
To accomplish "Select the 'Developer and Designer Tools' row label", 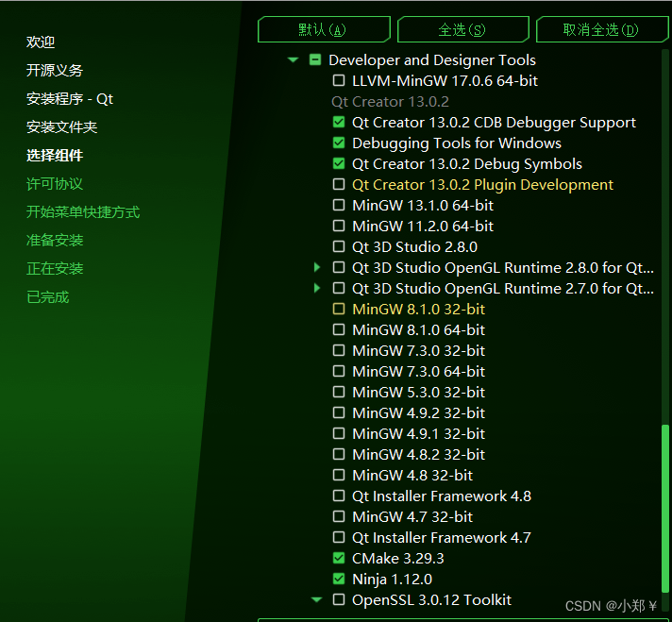I will click(x=432, y=60).
